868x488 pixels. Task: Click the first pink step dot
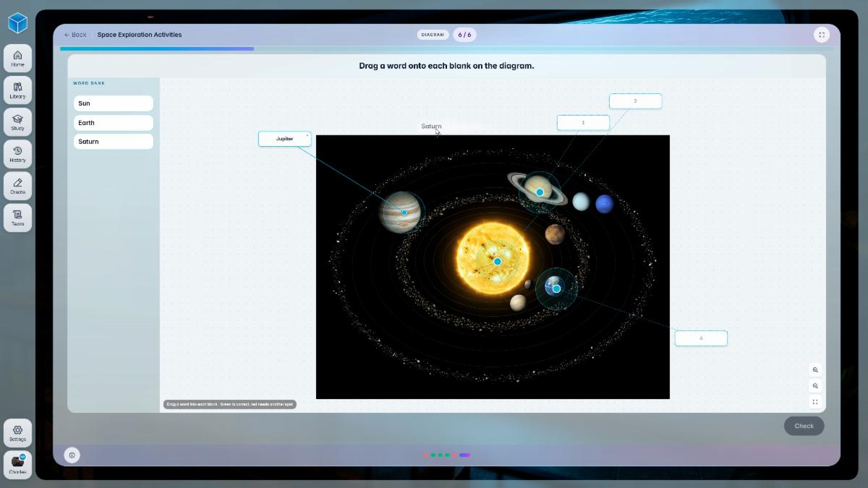pos(426,455)
